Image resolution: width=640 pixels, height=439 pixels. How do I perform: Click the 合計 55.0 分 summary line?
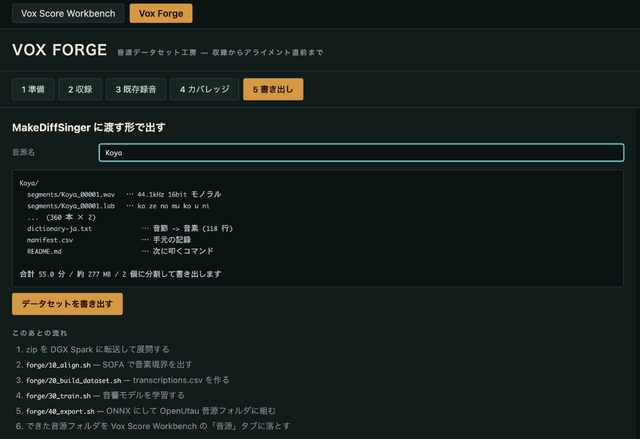click(120, 274)
